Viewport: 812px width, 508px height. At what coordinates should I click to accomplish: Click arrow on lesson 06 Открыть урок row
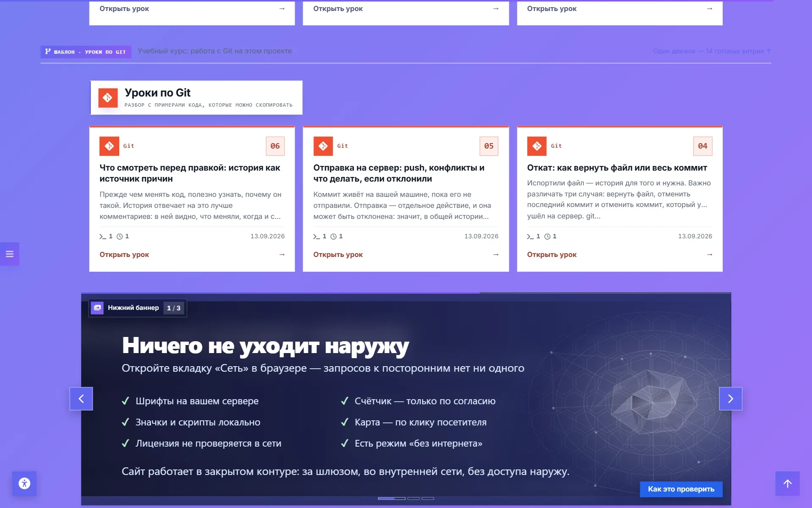[x=282, y=254]
